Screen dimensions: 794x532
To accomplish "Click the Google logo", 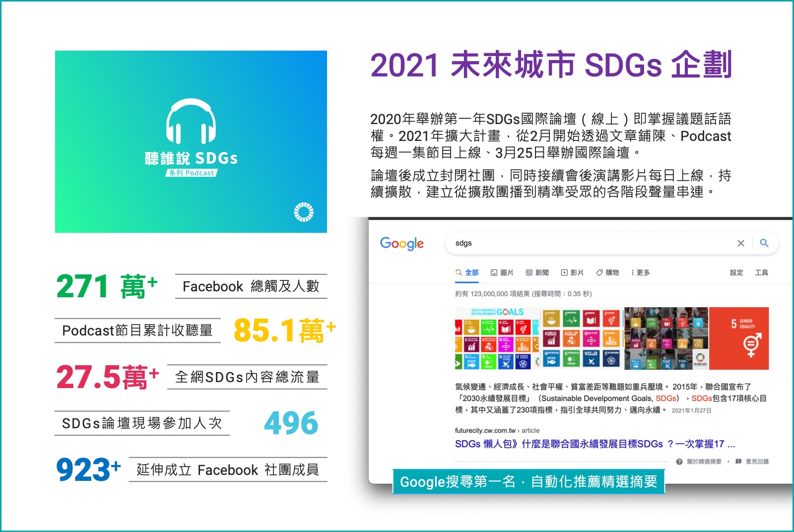I will tap(401, 243).
